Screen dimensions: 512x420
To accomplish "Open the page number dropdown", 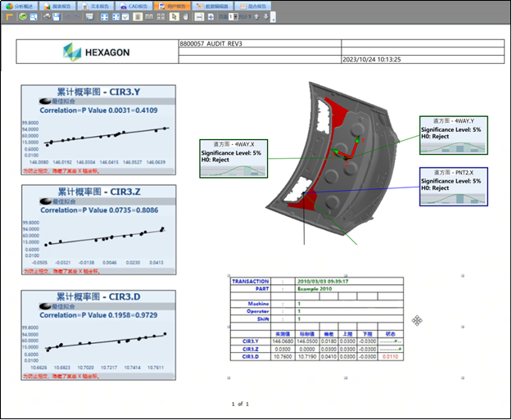I will (x=233, y=17).
